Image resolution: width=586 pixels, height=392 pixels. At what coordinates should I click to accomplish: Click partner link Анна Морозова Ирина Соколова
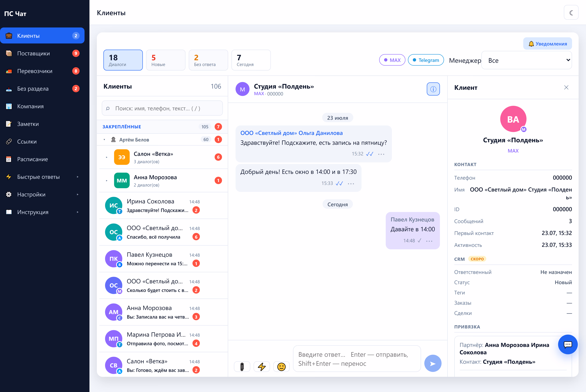click(x=504, y=349)
